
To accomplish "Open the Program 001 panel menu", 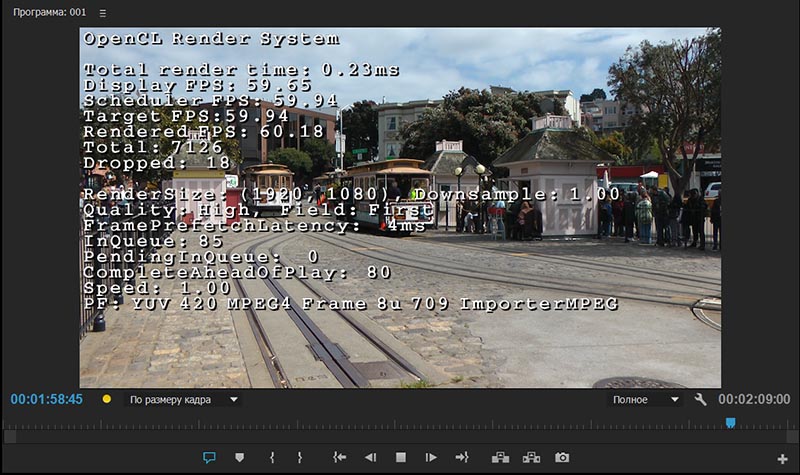I will [103, 13].
